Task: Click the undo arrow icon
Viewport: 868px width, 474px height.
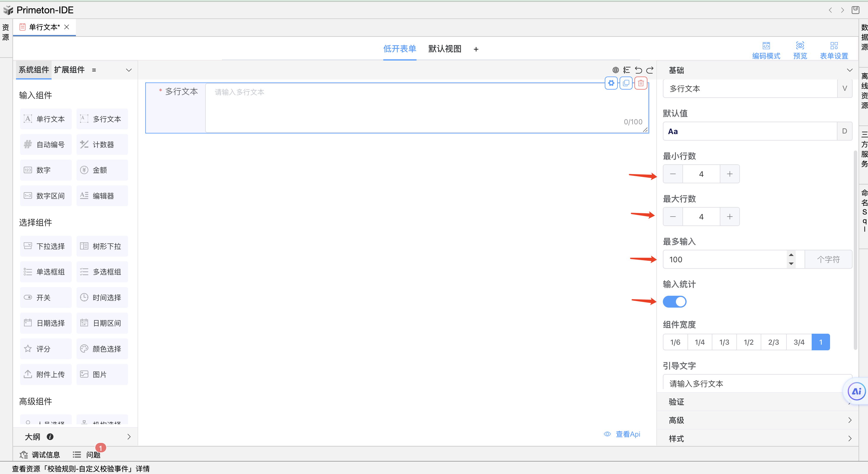Action: pos(638,70)
